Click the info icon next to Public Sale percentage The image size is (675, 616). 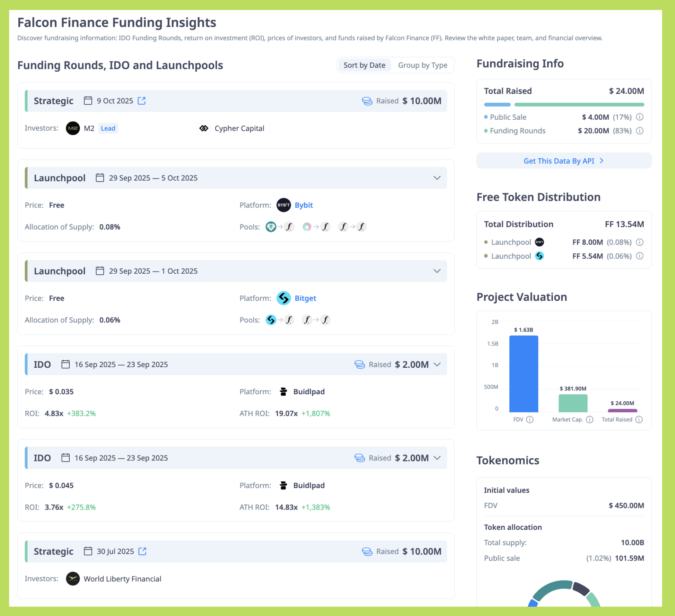point(640,117)
